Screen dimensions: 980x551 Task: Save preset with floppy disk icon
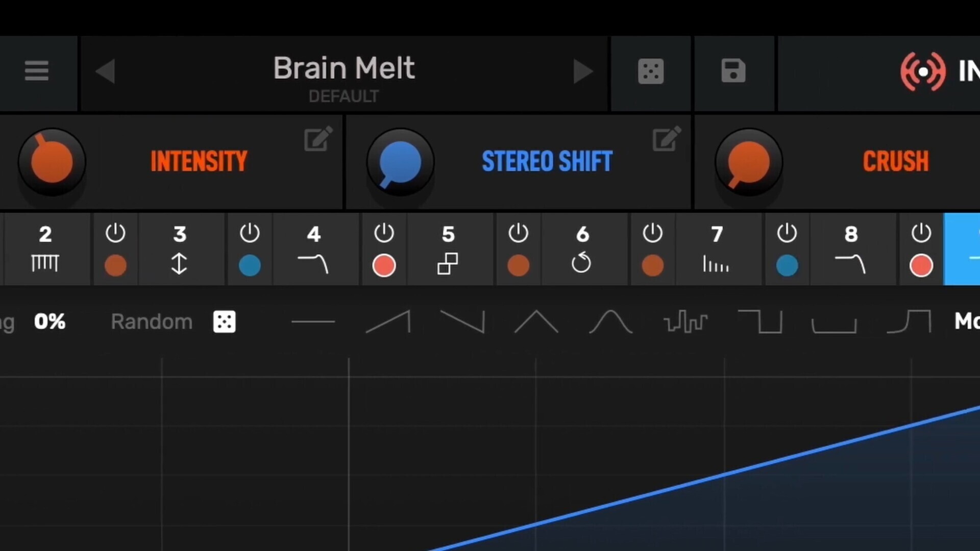pyautogui.click(x=733, y=71)
